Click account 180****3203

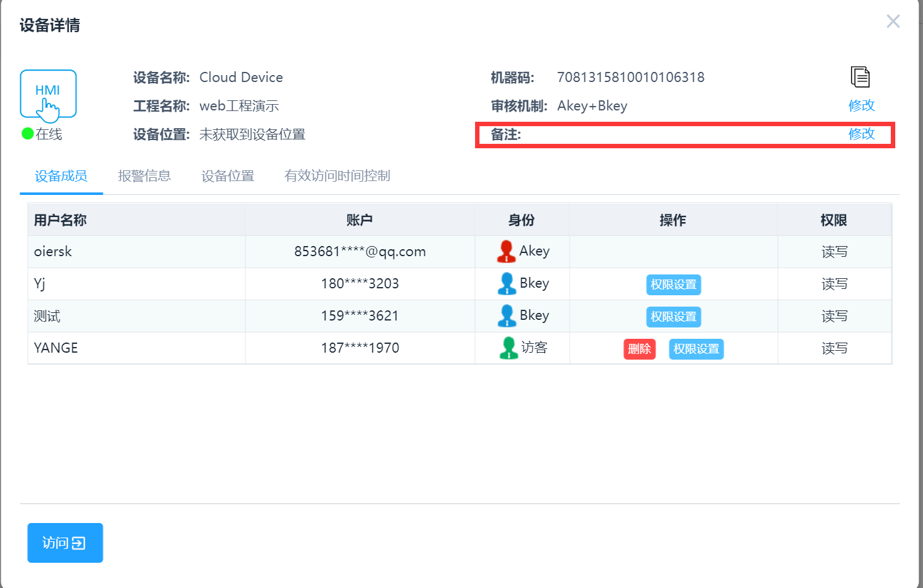click(x=360, y=284)
